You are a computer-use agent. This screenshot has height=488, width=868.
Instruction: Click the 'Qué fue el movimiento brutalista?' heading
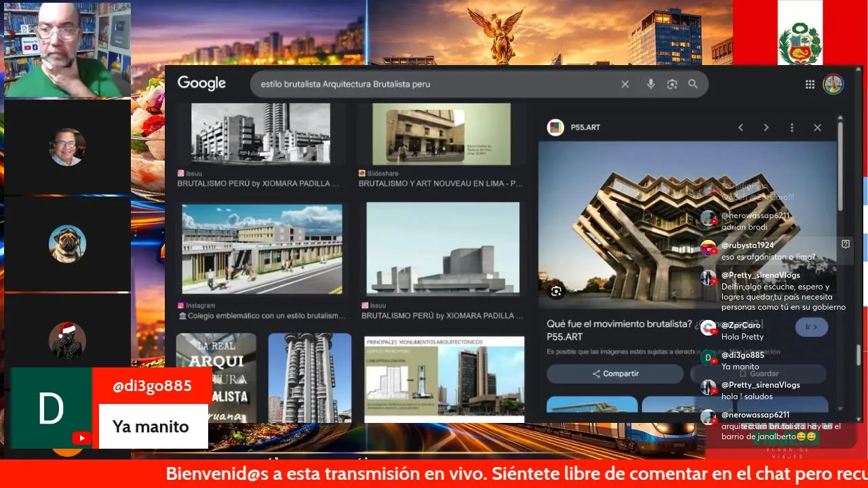pyautogui.click(x=619, y=324)
